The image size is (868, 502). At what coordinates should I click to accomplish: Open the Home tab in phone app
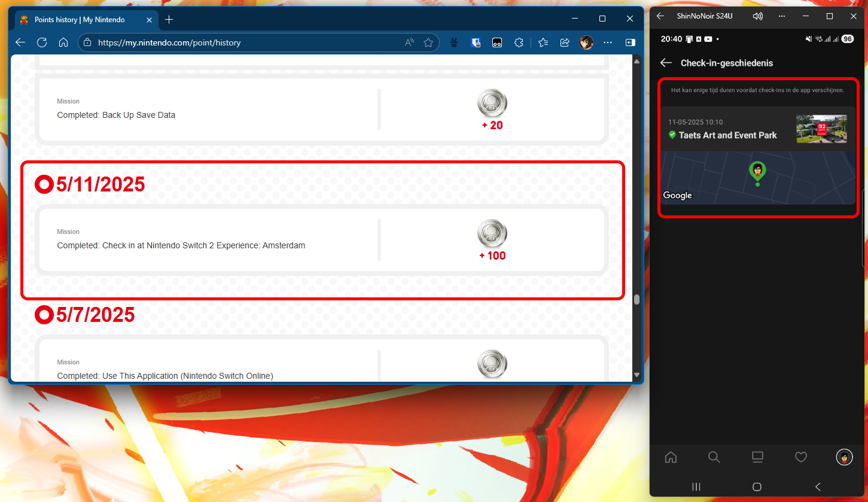(x=671, y=457)
